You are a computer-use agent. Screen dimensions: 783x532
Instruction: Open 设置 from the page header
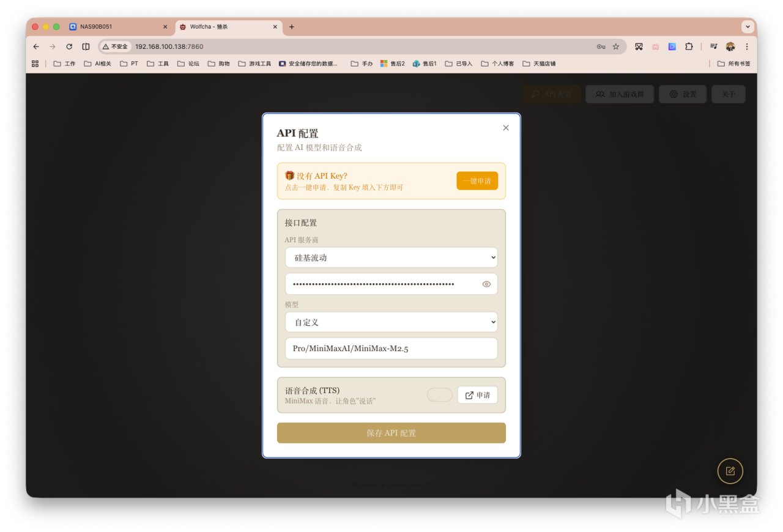click(683, 94)
